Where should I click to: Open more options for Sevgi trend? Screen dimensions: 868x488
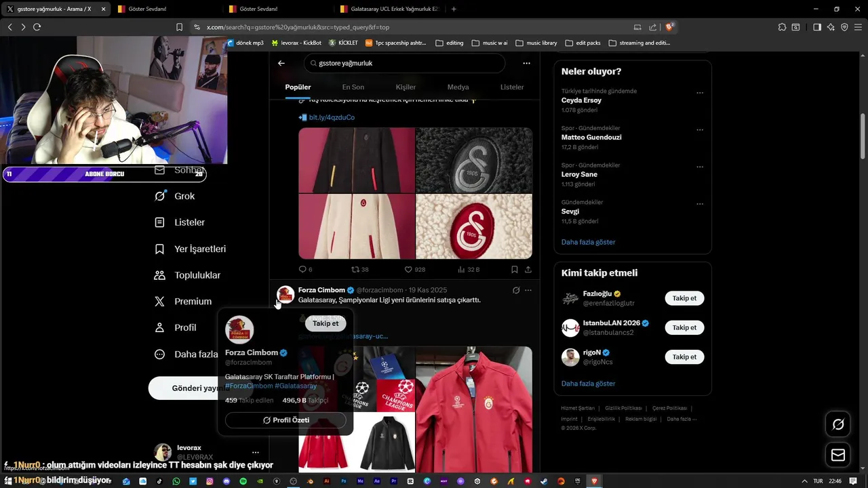pos(700,204)
